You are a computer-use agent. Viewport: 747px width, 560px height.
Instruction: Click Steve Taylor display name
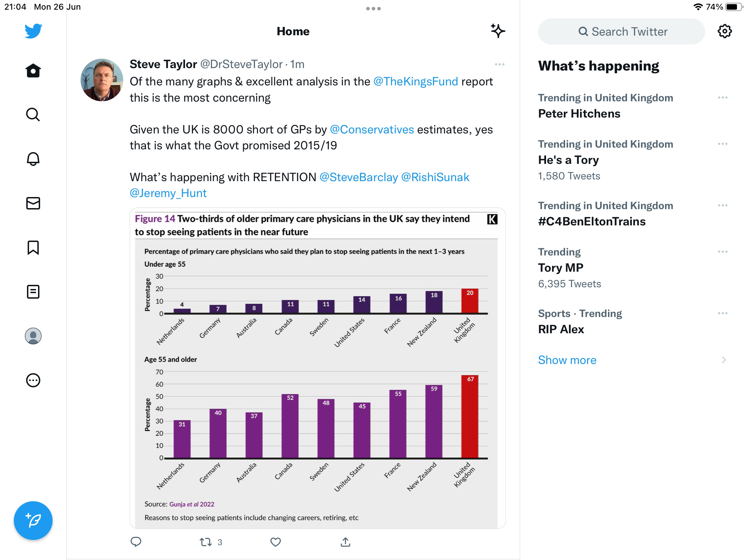pos(163,64)
